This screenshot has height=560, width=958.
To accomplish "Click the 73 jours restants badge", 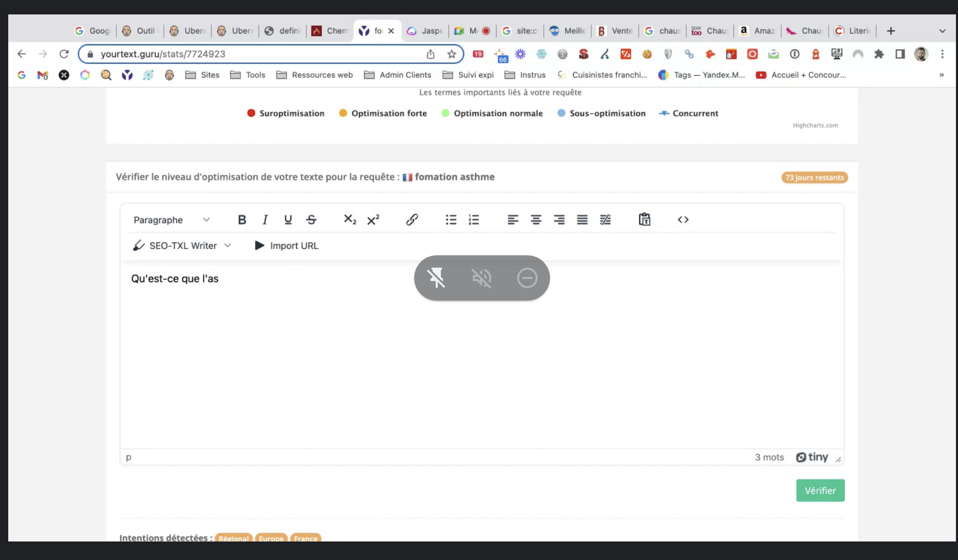I will (814, 178).
